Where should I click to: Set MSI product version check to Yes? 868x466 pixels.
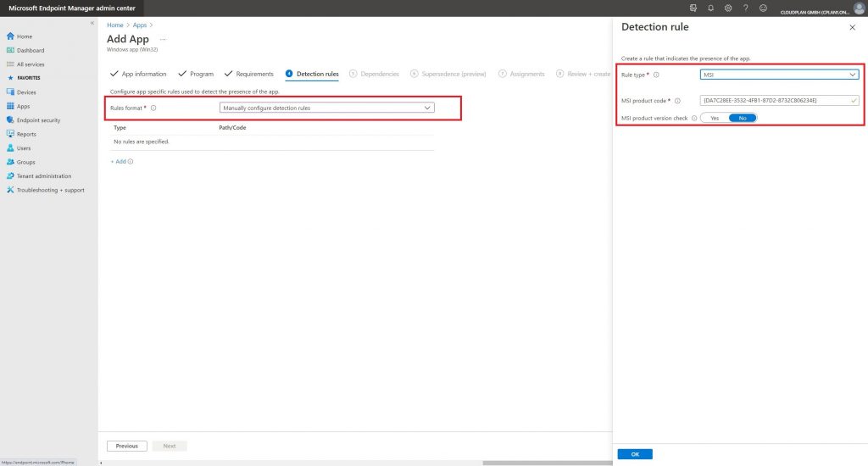click(715, 118)
